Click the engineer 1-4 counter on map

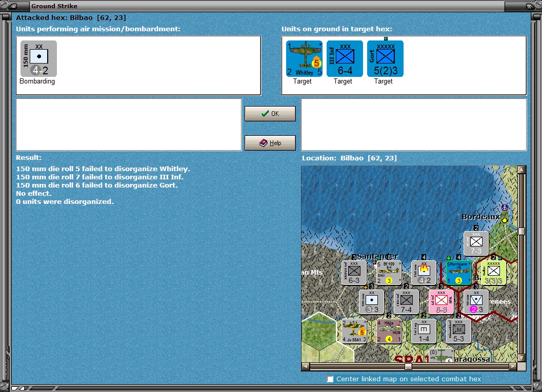(x=424, y=331)
